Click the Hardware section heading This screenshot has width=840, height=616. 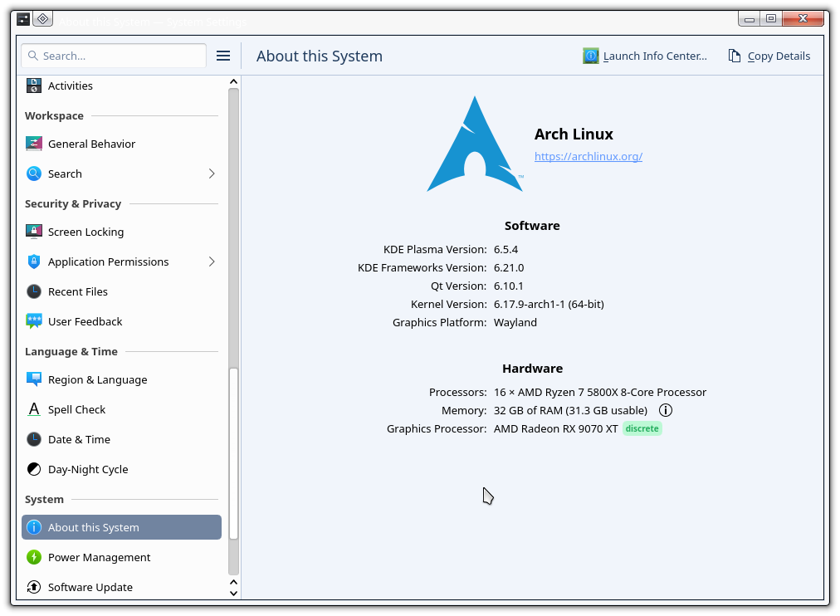point(533,369)
